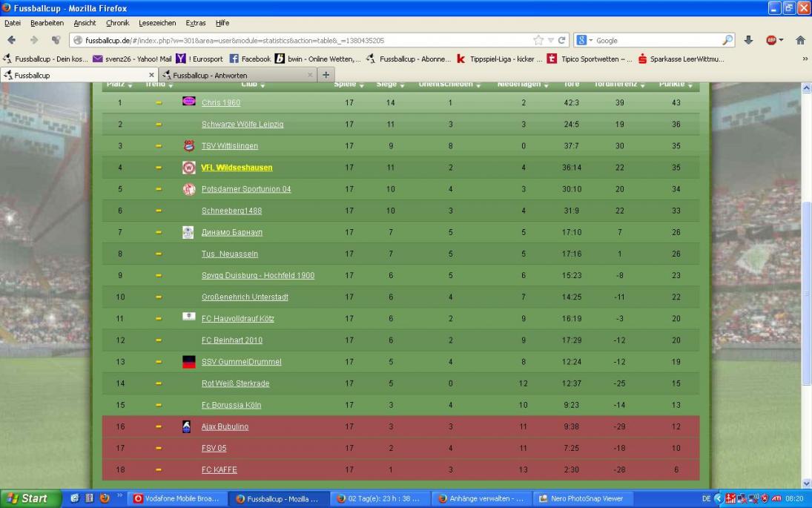Open the Firefox downloads arrow
The image size is (812, 508).
click(748, 40)
